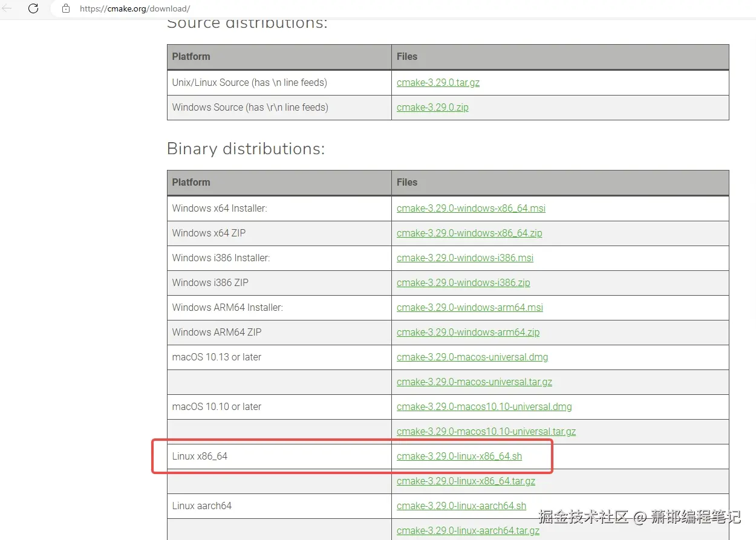Viewport: 756px width, 540px height.
Task: Download cmake-3.29.0-windows-i386.msi installer
Action: [465, 258]
